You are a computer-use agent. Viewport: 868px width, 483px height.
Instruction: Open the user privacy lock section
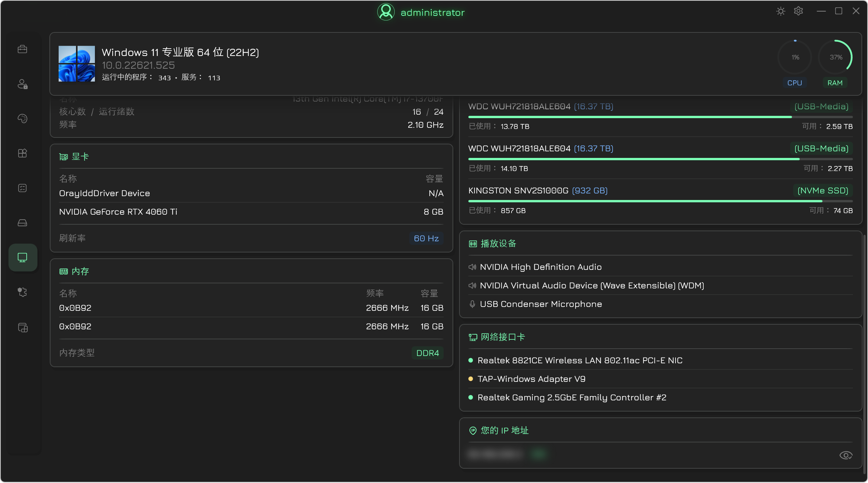22,84
